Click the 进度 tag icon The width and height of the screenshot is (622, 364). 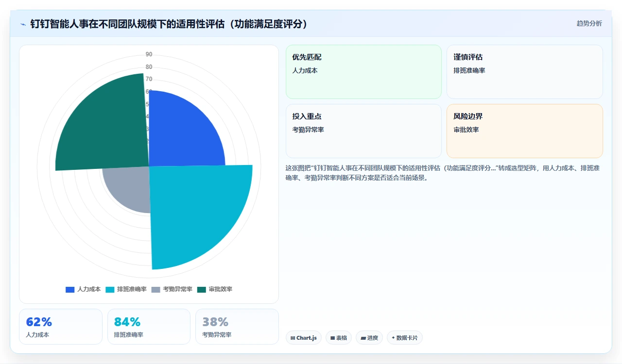point(363,338)
